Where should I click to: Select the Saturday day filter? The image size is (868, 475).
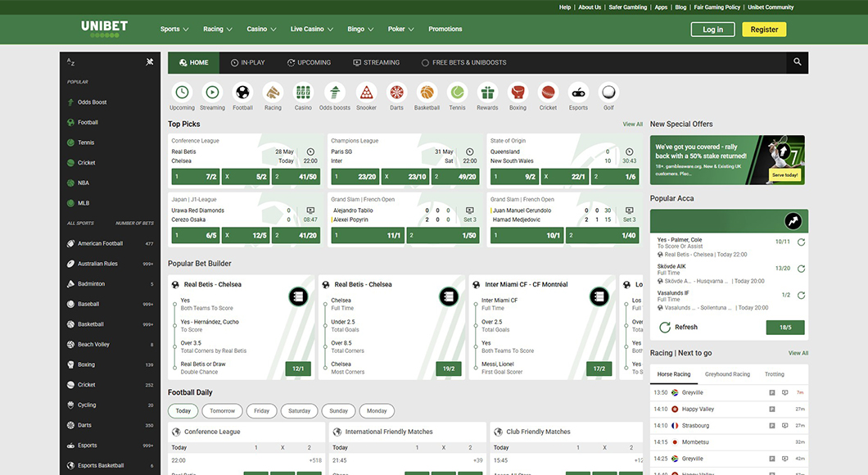(299, 411)
